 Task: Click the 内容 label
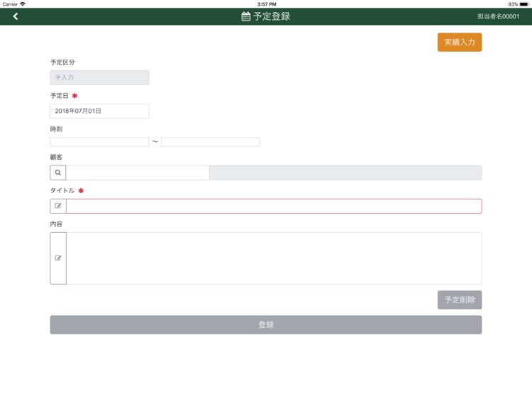[56, 224]
